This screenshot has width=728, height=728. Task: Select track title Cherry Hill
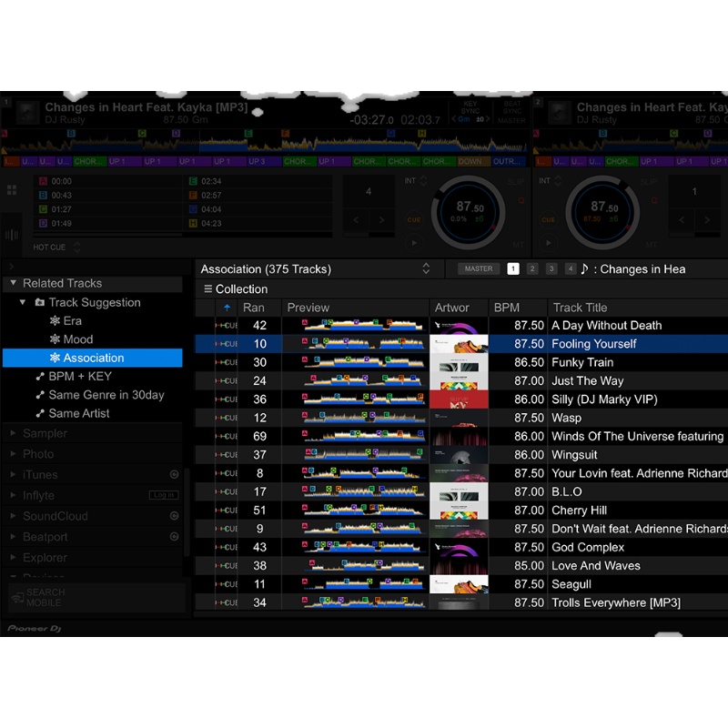coord(579,511)
